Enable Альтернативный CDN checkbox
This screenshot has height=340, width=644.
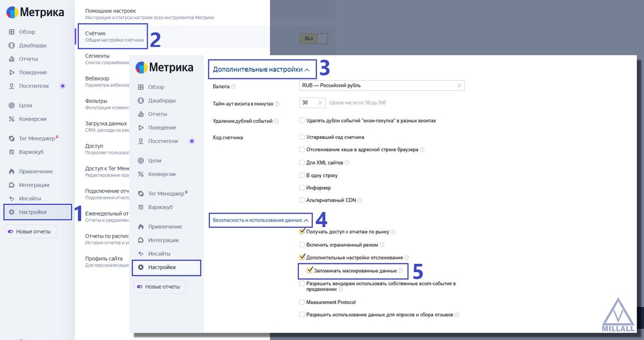click(302, 201)
